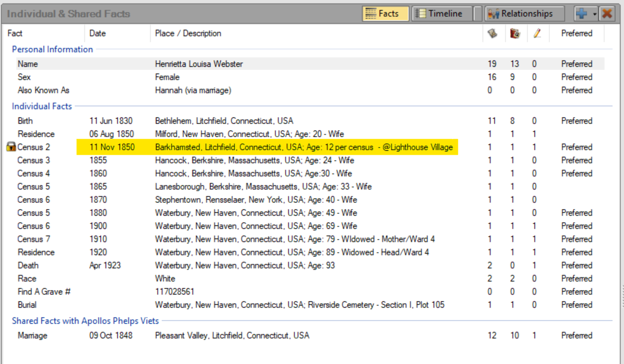624x364 pixels.
Task: Toggle Preferred status on the Residence 1850 row
Action: pyautogui.click(x=576, y=134)
